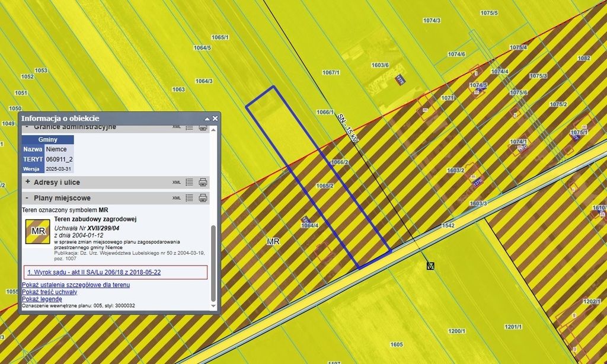Image resolution: width=607 pixels, height=364 pixels.
Task: Close the Informacja o obiekcie panel
Action: pyautogui.click(x=215, y=119)
